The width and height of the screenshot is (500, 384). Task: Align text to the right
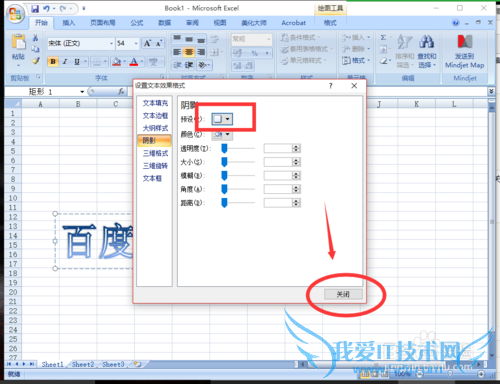(x=201, y=52)
